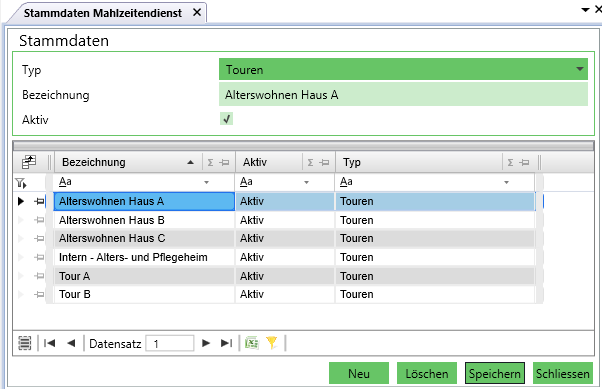This screenshot has height=389, width=602.
Task: Click the Aa operator in Aktiv filter
Action: click(246, 182)
